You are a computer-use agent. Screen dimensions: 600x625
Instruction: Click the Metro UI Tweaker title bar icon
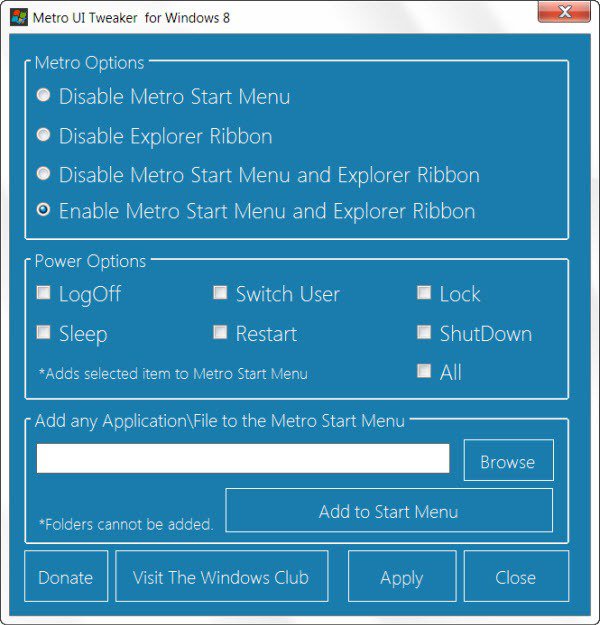point(18,17)
